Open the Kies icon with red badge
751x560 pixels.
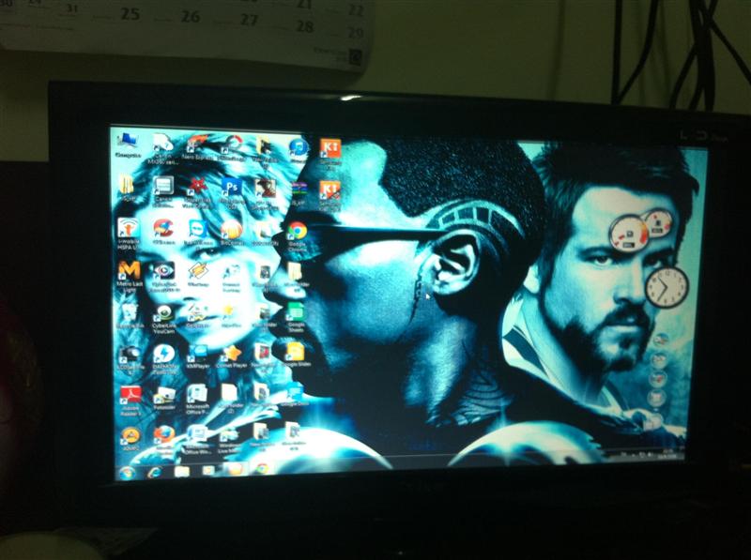coord(330,195)
